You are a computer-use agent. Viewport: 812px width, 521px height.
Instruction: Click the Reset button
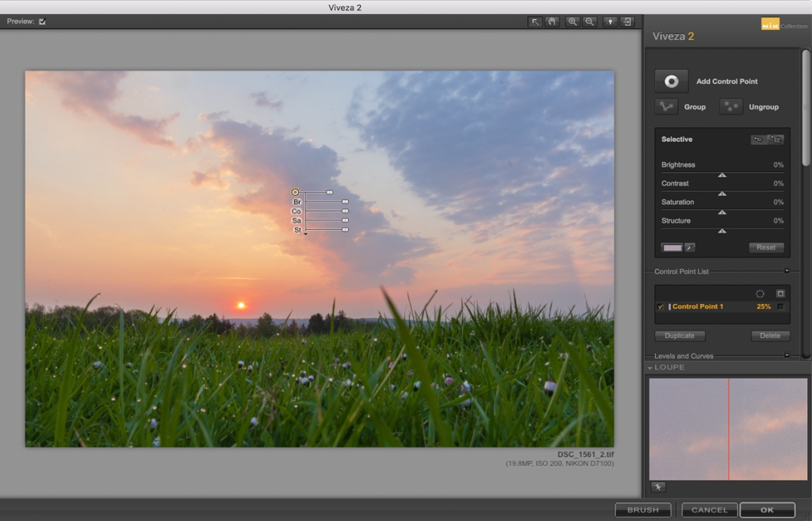click(766, 247)
